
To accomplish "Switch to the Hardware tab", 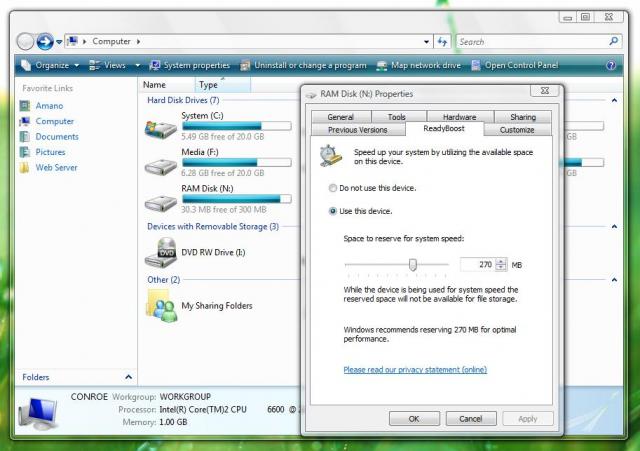I will (x=460, y=117).
